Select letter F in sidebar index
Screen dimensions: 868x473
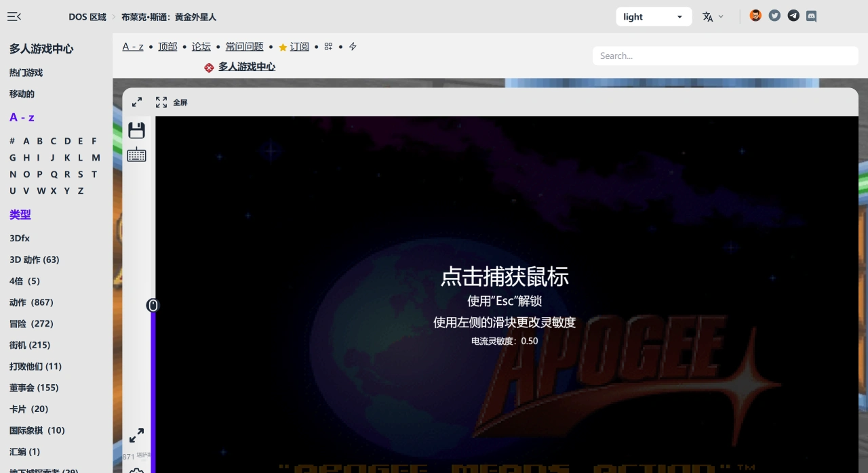94,141
